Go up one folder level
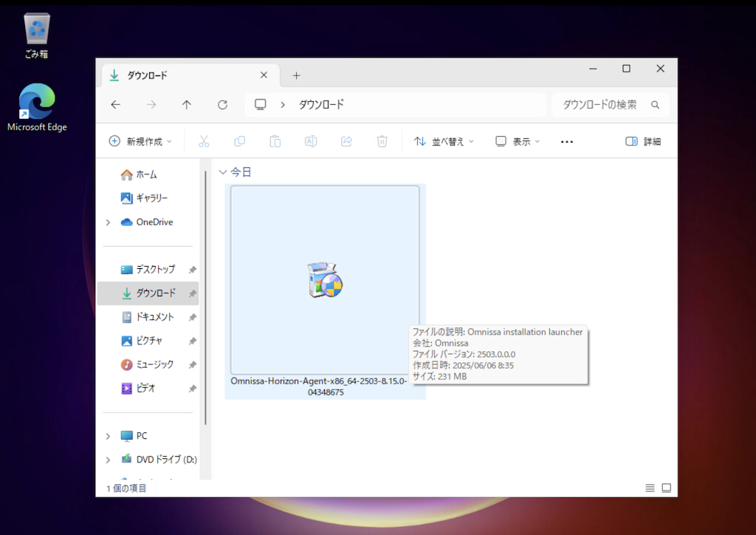 tap(187, 105)
